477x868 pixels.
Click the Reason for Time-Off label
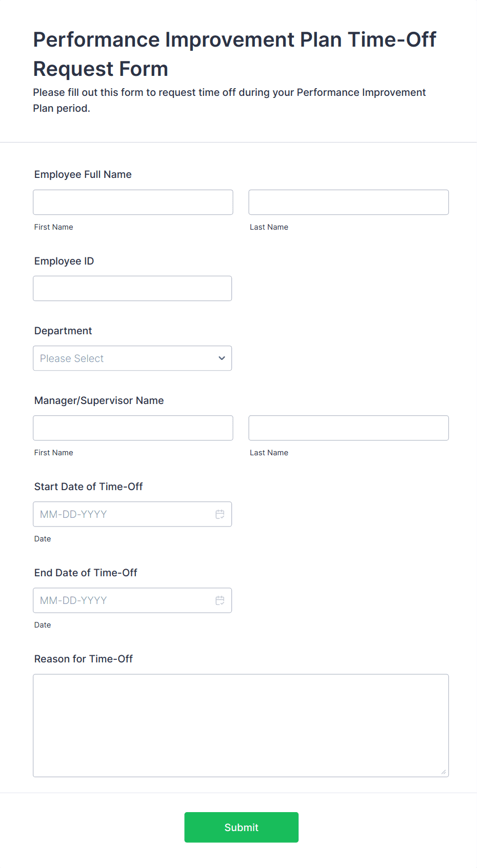click(x=84, y=659)
